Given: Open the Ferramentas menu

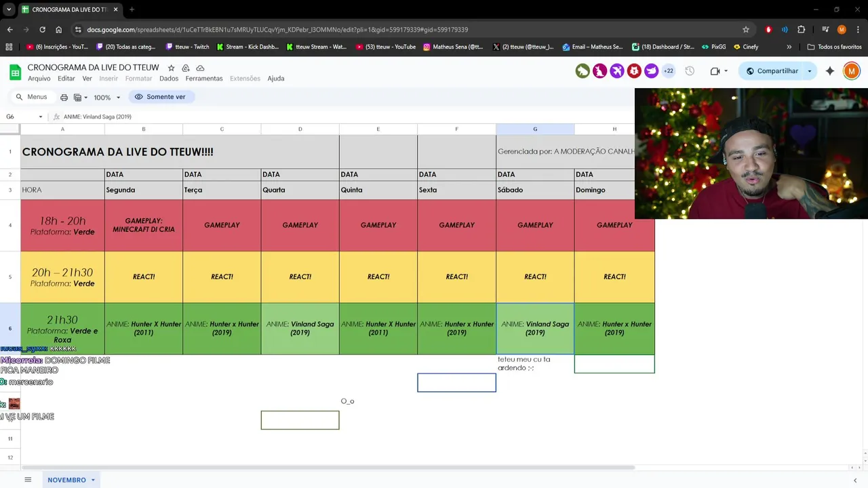Looking at the screenshot, I should pyautogui.click(x=204, y=79).
